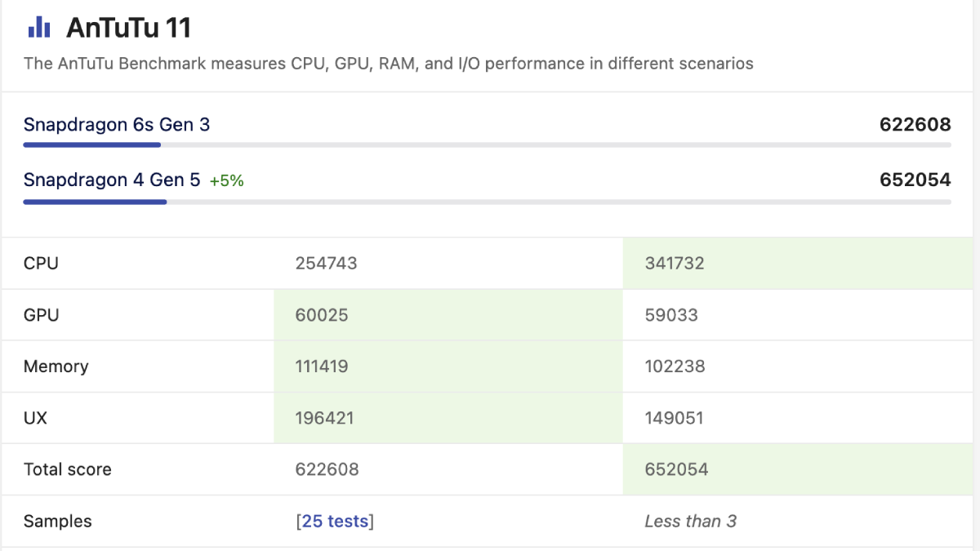Select the header score 652054

[x=915, y=180]
